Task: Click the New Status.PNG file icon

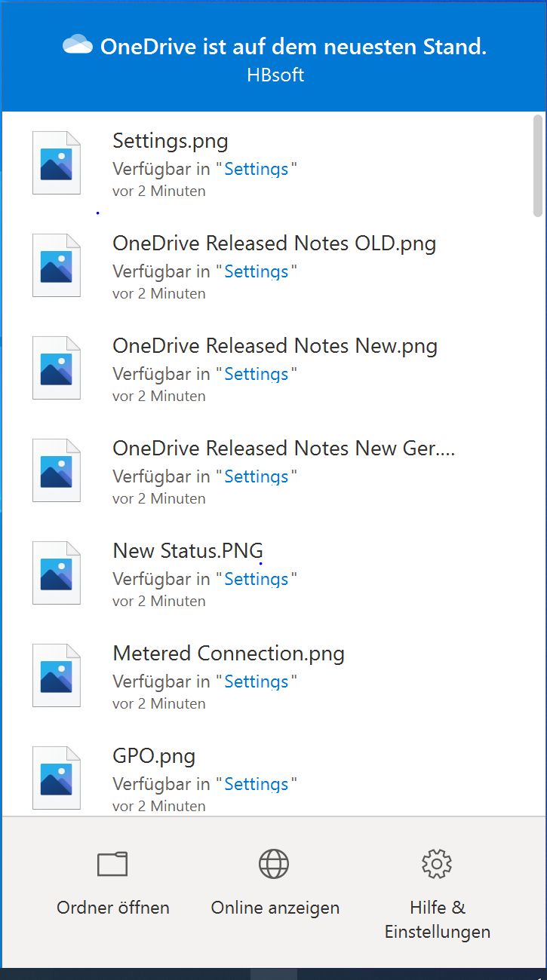Action: (x=57, y=573)
